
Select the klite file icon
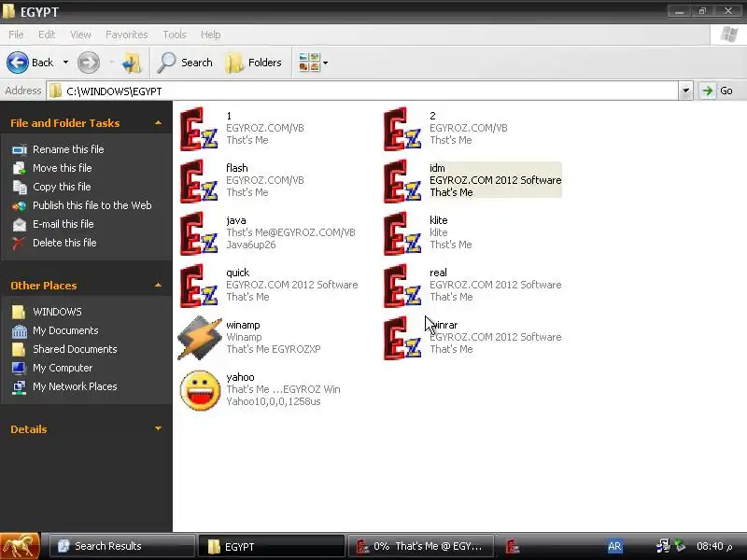coord(402,234)
